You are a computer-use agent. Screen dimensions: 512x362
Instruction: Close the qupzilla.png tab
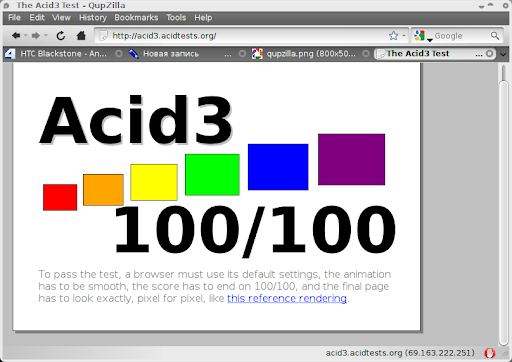[366, 54]
